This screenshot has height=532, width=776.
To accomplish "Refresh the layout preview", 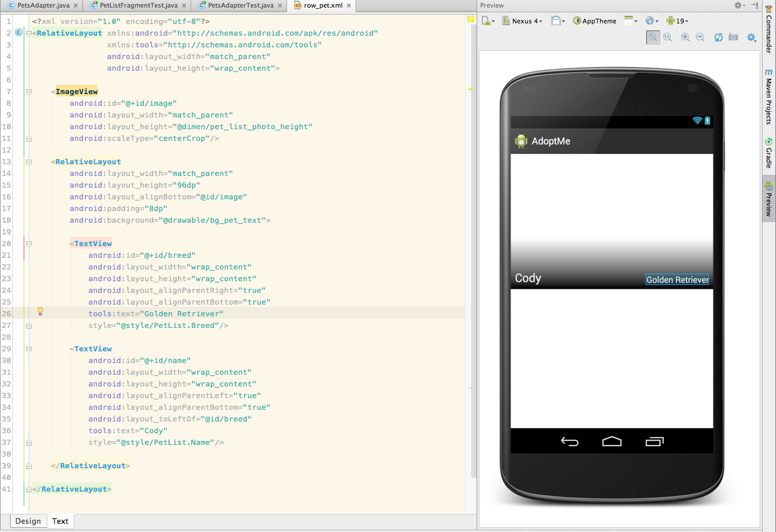I will 718,37.
